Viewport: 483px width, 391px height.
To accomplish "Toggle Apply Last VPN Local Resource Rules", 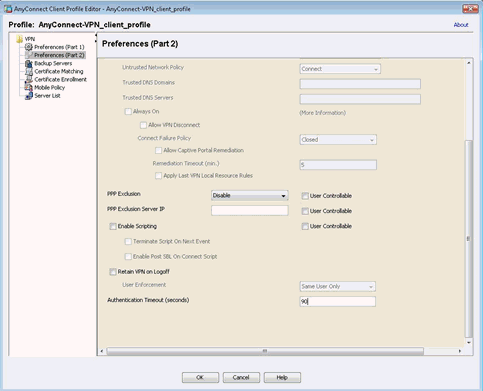I will click(159, 176).
